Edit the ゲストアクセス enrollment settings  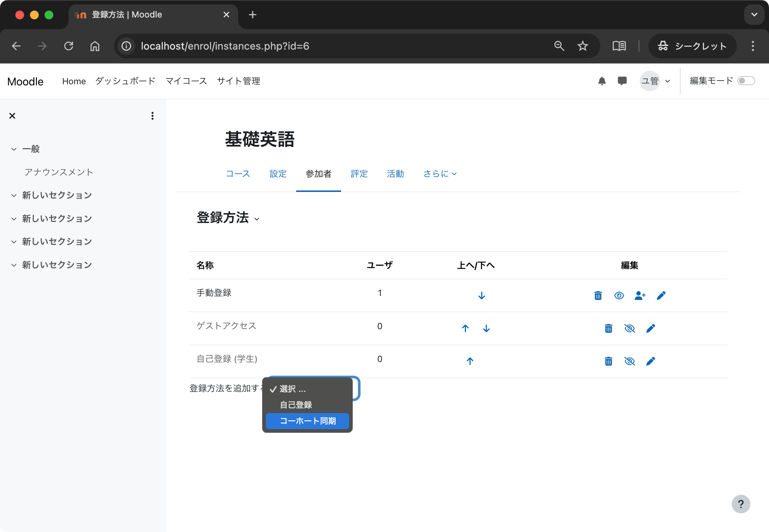point(651,328)
